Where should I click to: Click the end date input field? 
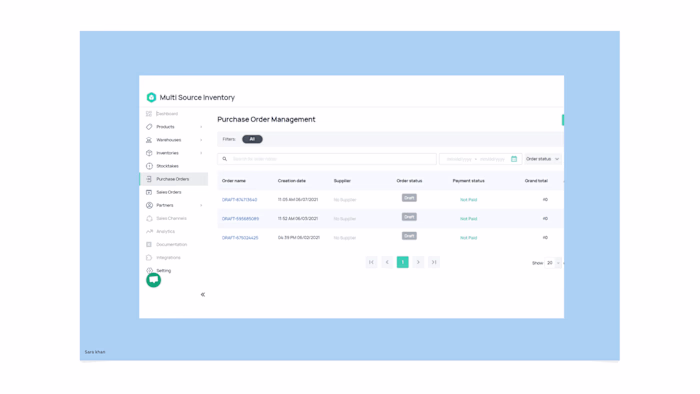click(x=492, y=159)
